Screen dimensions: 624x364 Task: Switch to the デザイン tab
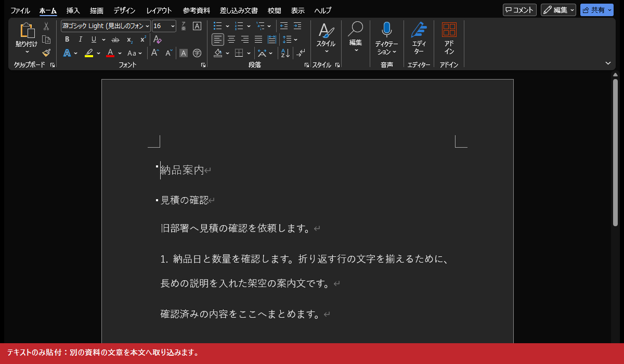point(124,10)
